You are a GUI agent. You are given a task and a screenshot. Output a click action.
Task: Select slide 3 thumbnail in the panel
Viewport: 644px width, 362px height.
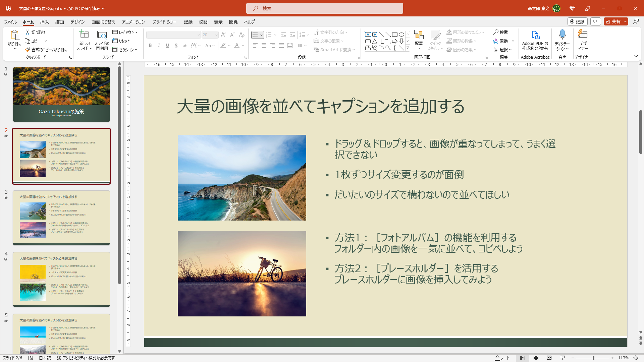click(61, 217)
